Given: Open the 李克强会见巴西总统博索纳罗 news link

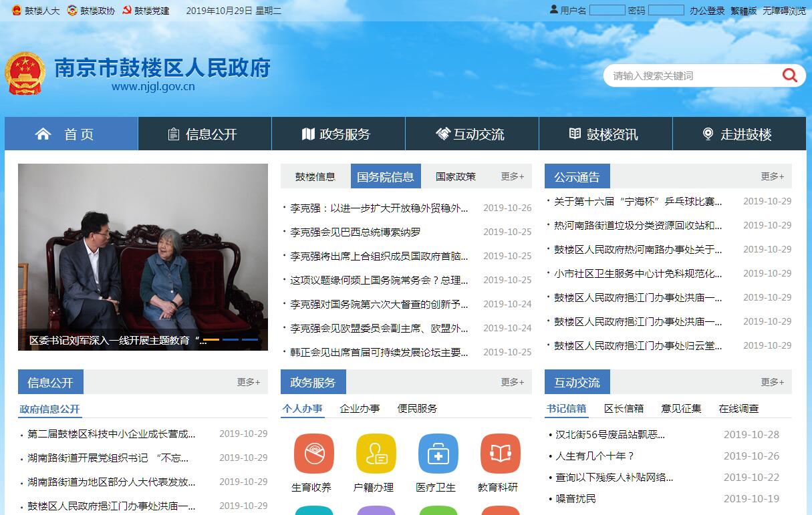Looking at the screenshot, I should pos(356,232).
